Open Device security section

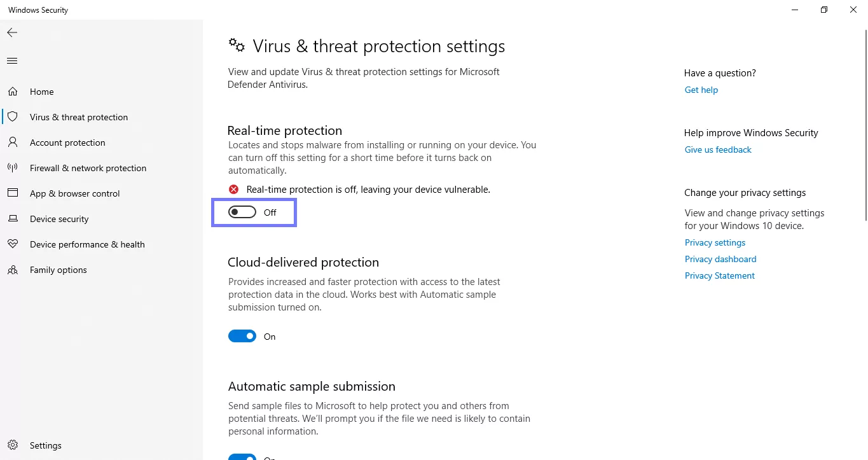(x=59, y=218)
